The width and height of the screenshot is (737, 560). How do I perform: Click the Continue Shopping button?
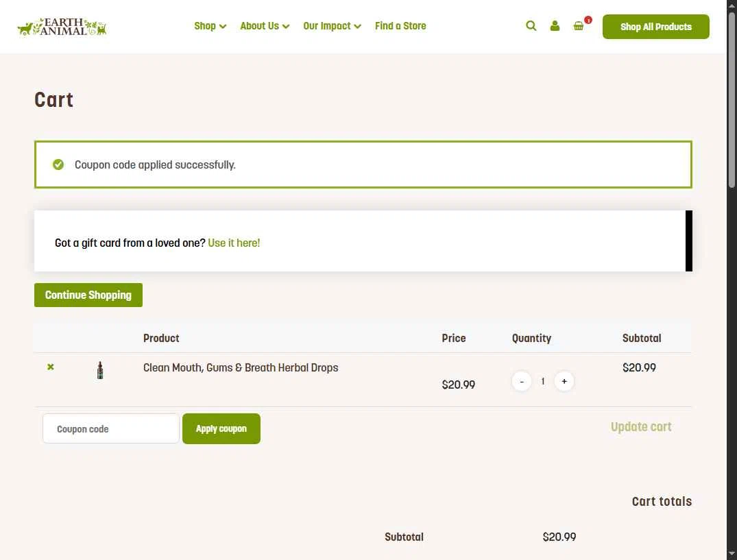coord(88,295)
